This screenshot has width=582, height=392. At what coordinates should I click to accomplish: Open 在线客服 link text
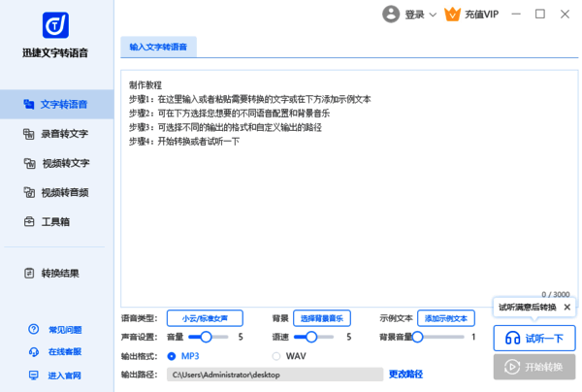pyautogui.click(x=65, y=351)
